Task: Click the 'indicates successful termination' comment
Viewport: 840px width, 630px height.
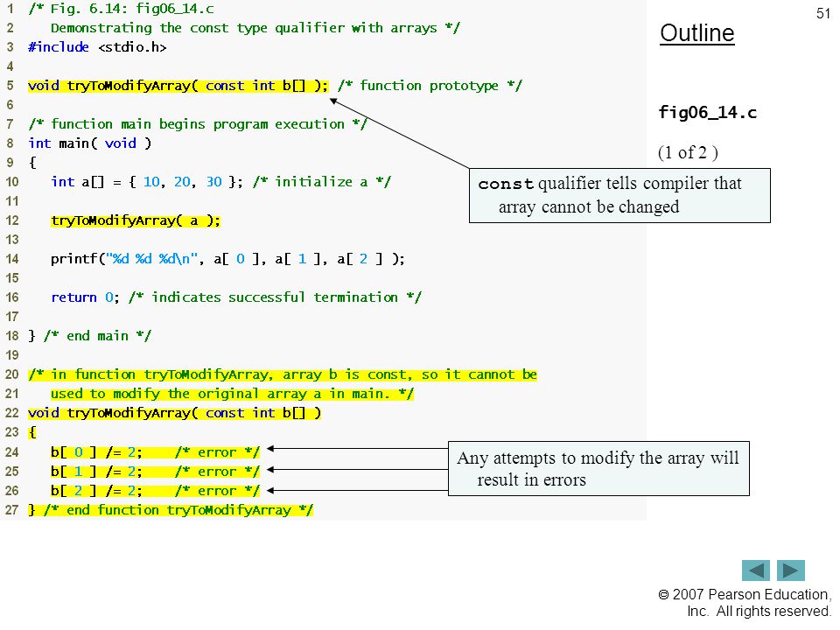Action: pos(276,297)
